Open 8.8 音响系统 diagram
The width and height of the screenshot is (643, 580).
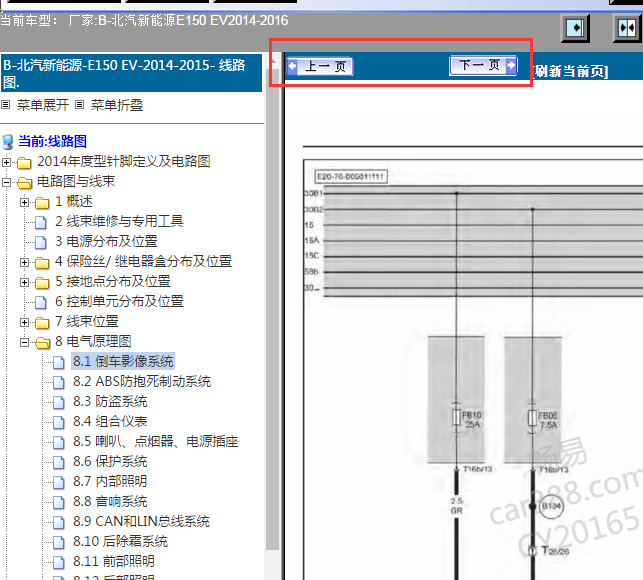(x=110, y=502)
